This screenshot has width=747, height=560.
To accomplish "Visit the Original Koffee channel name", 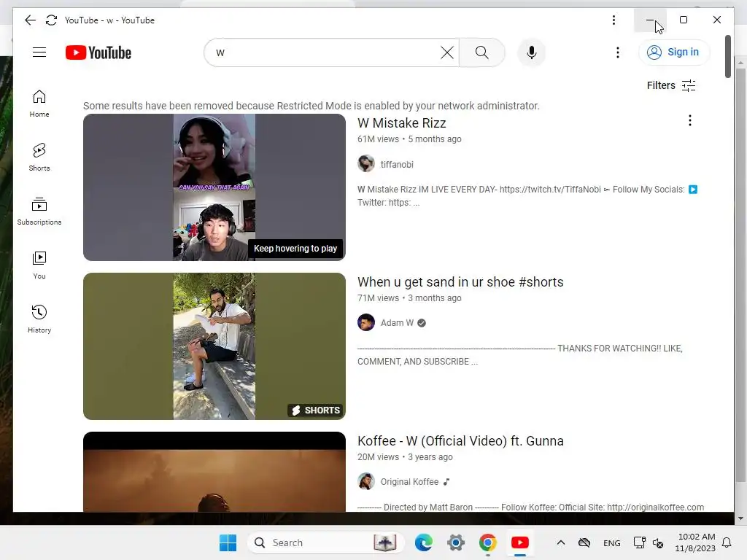I will click(x=409, y=482).
